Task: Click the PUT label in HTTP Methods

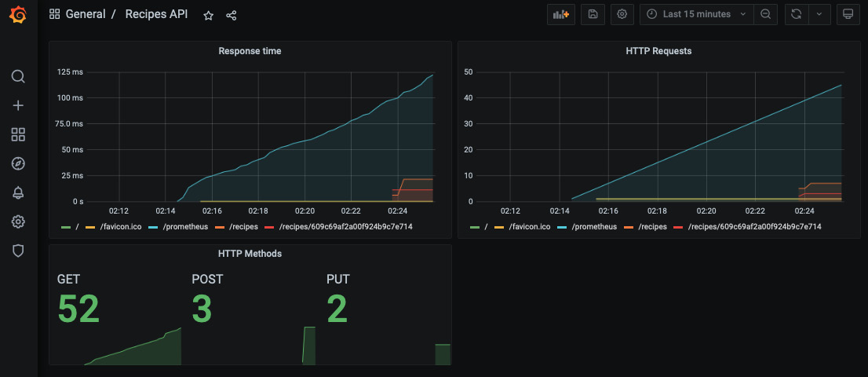Action: [x=337, y=280]
